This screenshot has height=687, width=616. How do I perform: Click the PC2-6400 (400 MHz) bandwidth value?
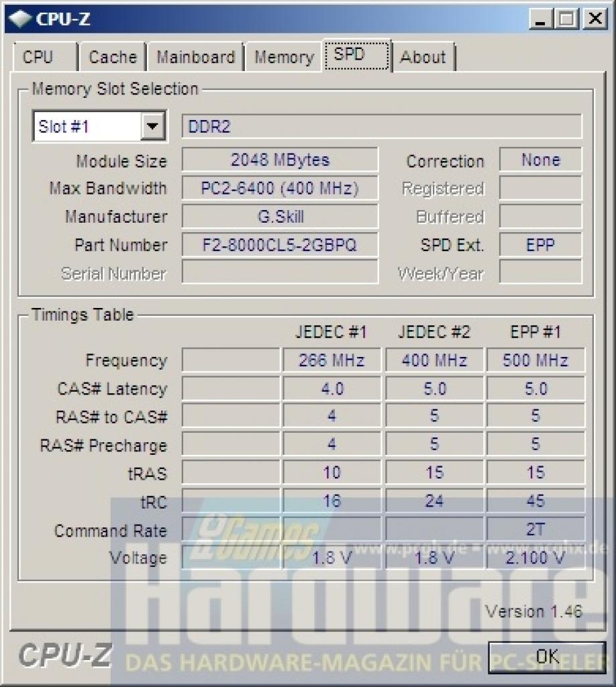point(280,188)
